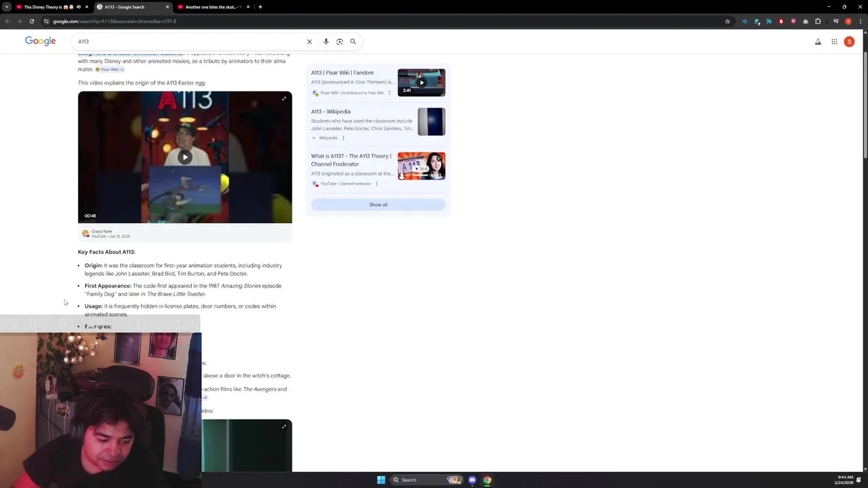
Task: Clear the search query with X
Action: pyautogui.click(x=309, y=41)
